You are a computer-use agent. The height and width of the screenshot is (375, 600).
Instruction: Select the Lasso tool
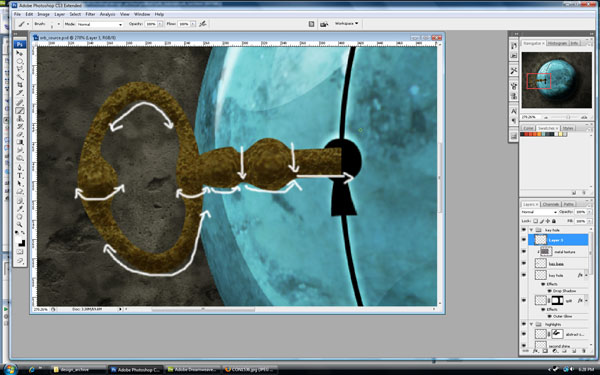pos(20,69)
